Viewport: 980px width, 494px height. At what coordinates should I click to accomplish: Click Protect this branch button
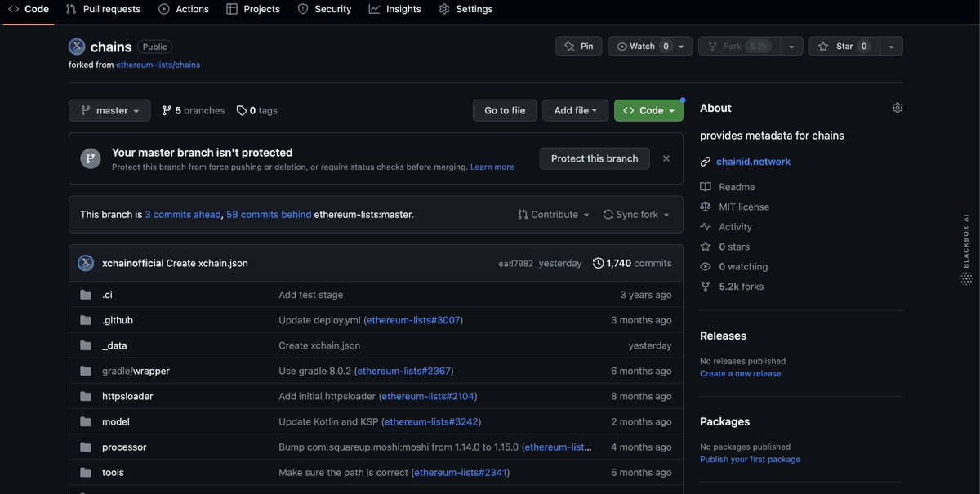pyautogui.click(x=595, y=158)
